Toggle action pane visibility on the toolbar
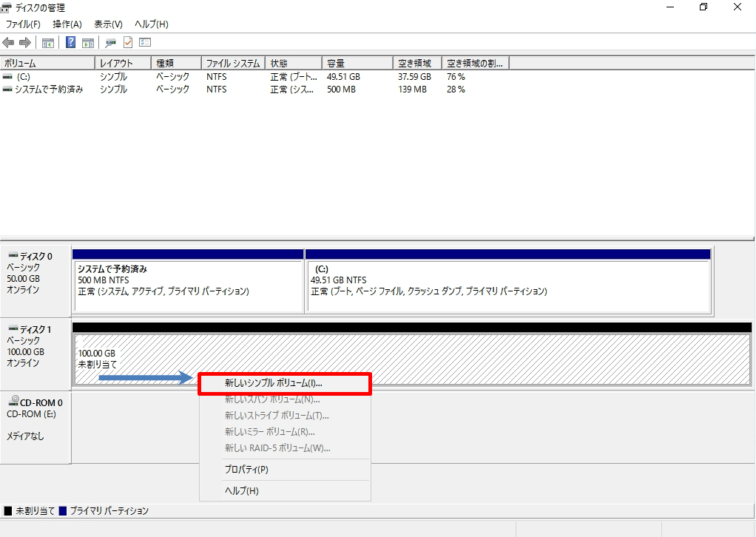The image size is (756, 537). 88,42
